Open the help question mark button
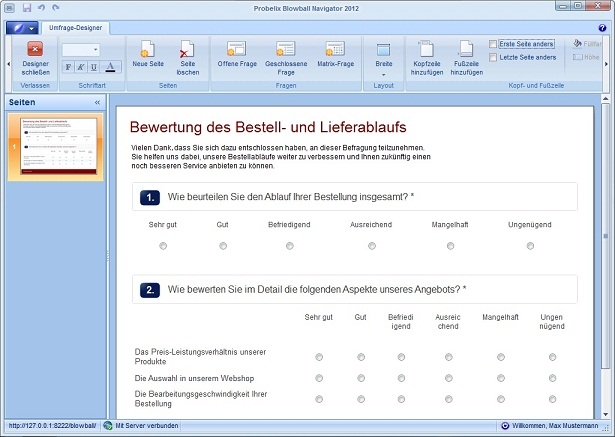This screenshot has height=437, width=615. (604, 28)
